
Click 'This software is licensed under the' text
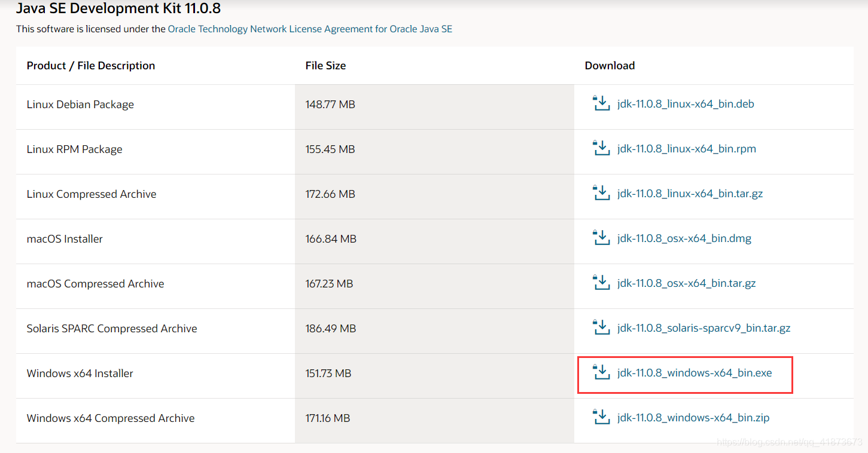91,29
